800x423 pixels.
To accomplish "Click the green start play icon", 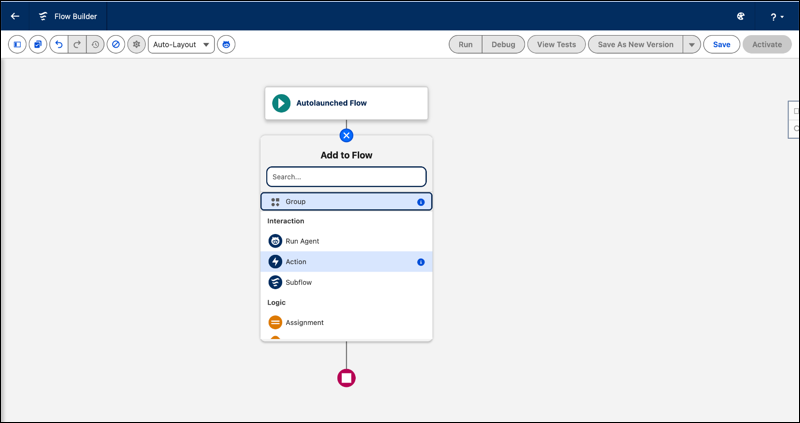I will pyautogui.click(x=281, y=103).
